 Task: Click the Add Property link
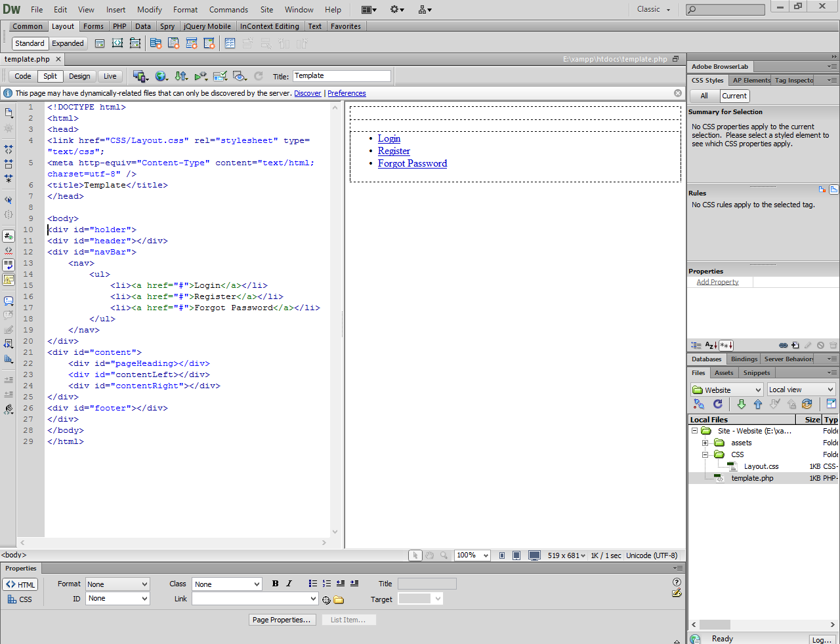click(x=717, y=282)
